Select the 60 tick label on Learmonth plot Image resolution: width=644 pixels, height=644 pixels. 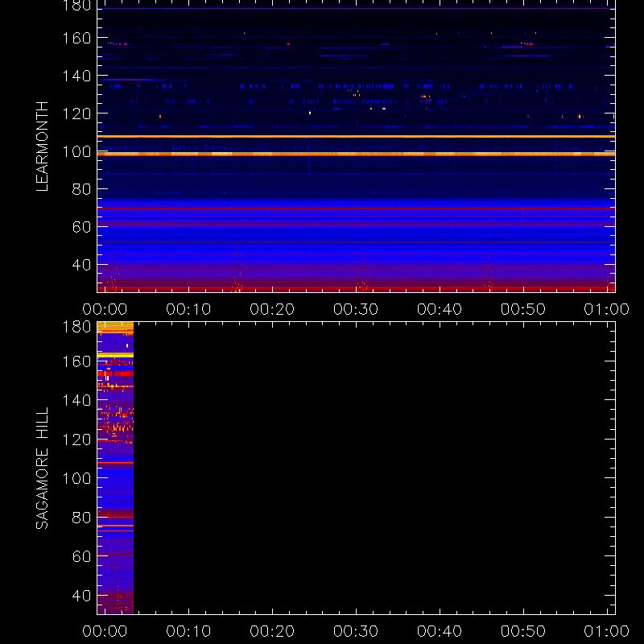(x=81, y=227)
